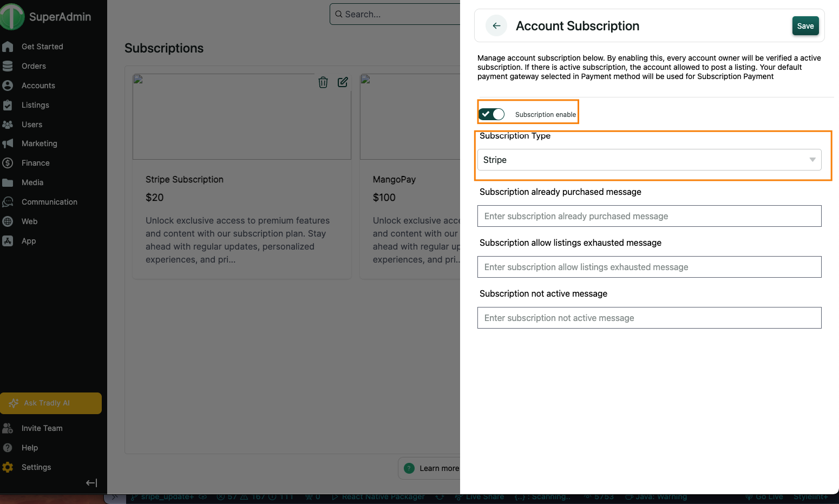Edit the Stripe Subscription card
The image size is (839, 504).
click(x=343, y=82)
